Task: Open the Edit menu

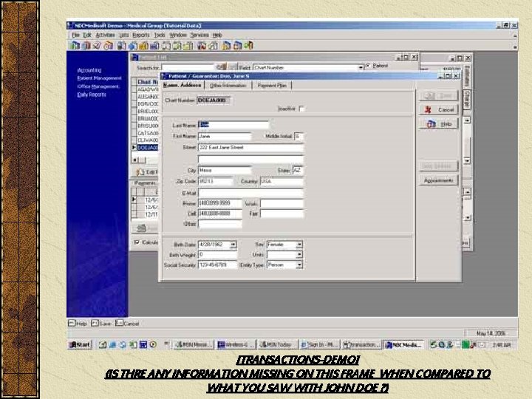Action: point(87,35)
